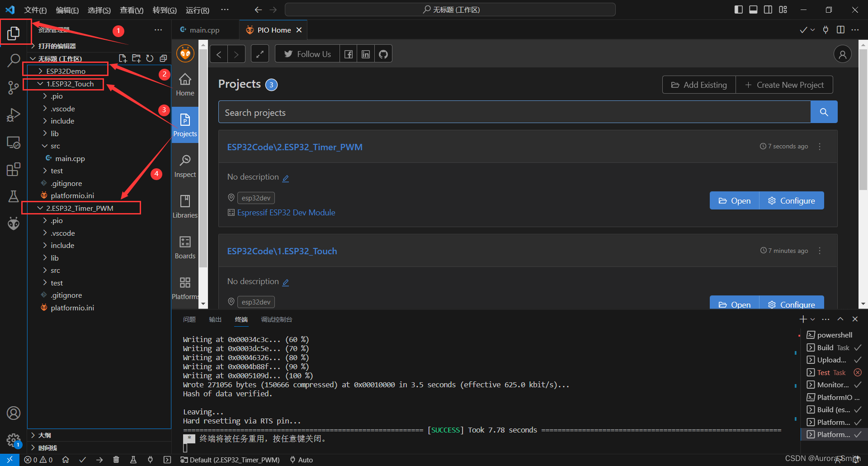
Task: Open the Search view in activity bar
Action: (x=14, y=60)
